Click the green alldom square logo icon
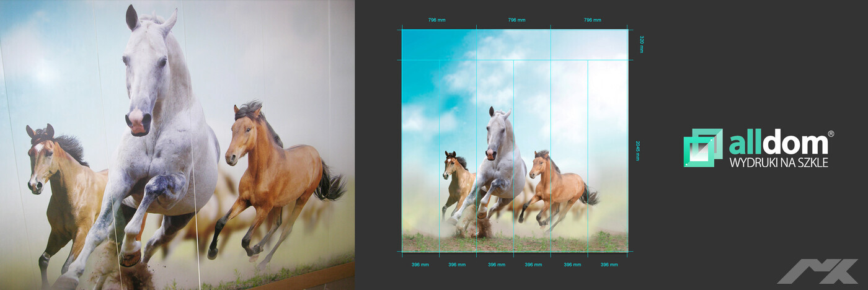This screenshot has width=868, height=290. tap(702, 148)
